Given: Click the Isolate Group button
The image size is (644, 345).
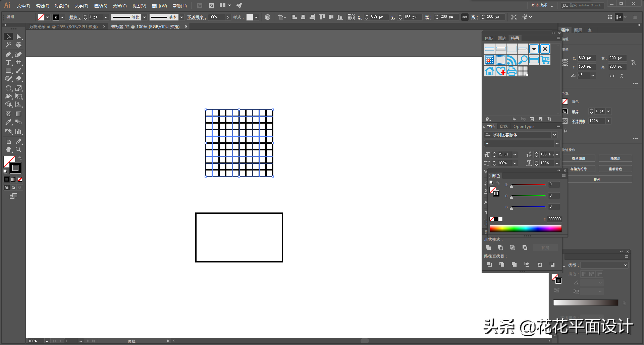Looking at the screenshot, I should point(615,158).
